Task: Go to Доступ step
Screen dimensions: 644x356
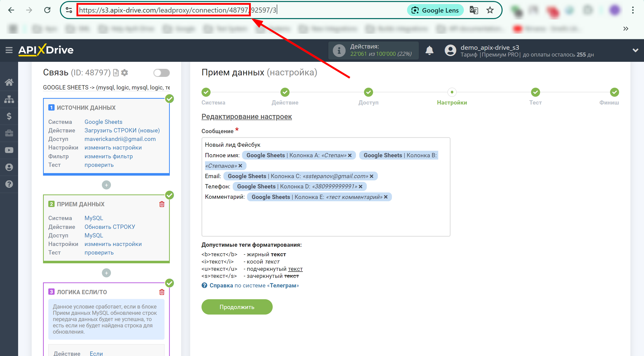Action: (368, 92)
